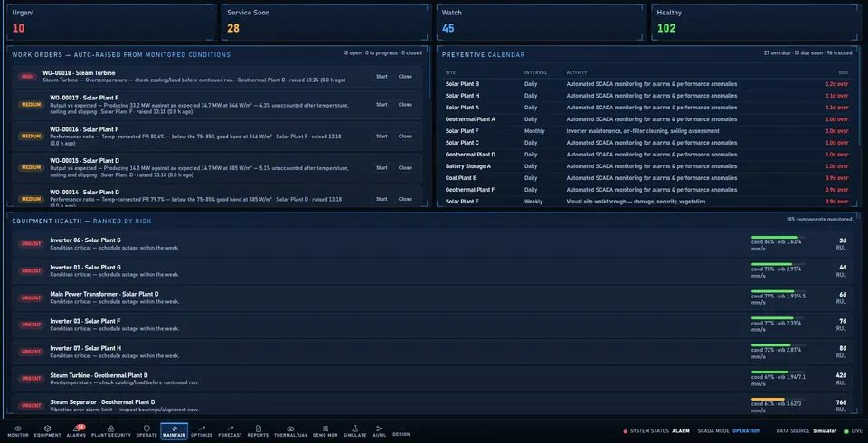This screenshot has width=868, height=443.
Task: Click the Visual site walkthrough activity text
Action: 636,202
